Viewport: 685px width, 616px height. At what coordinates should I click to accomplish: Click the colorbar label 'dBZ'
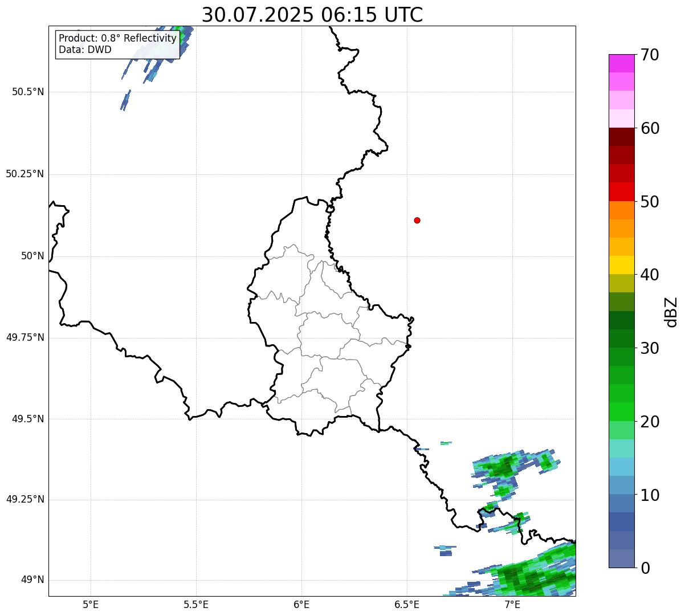671,312
